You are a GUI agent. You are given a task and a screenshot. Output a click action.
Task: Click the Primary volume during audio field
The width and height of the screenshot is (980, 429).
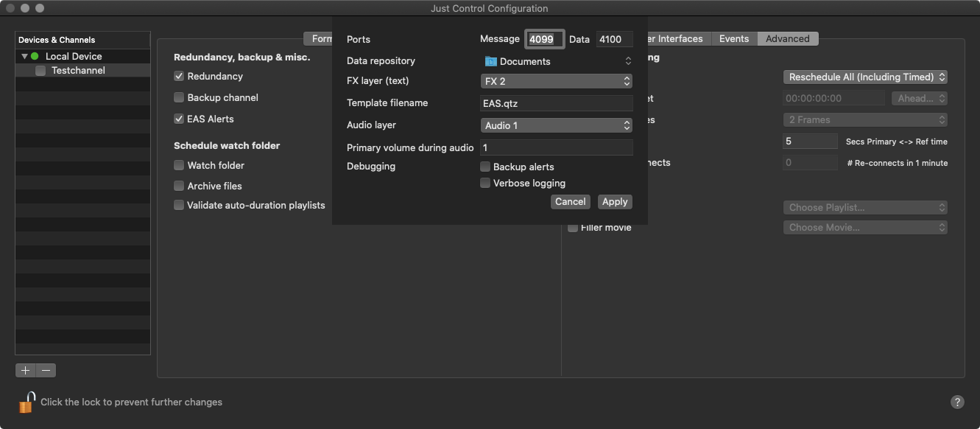[557, 147]
